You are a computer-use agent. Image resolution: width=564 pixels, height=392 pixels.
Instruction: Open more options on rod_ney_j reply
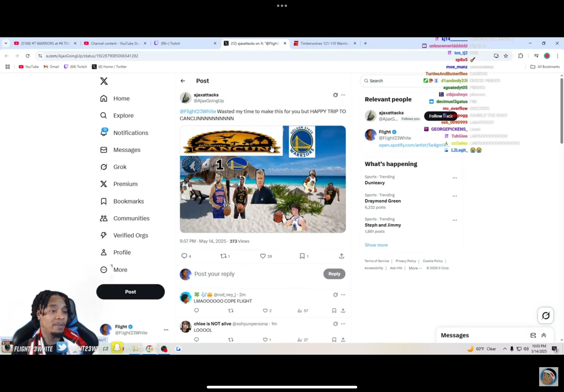coord(343,294)
